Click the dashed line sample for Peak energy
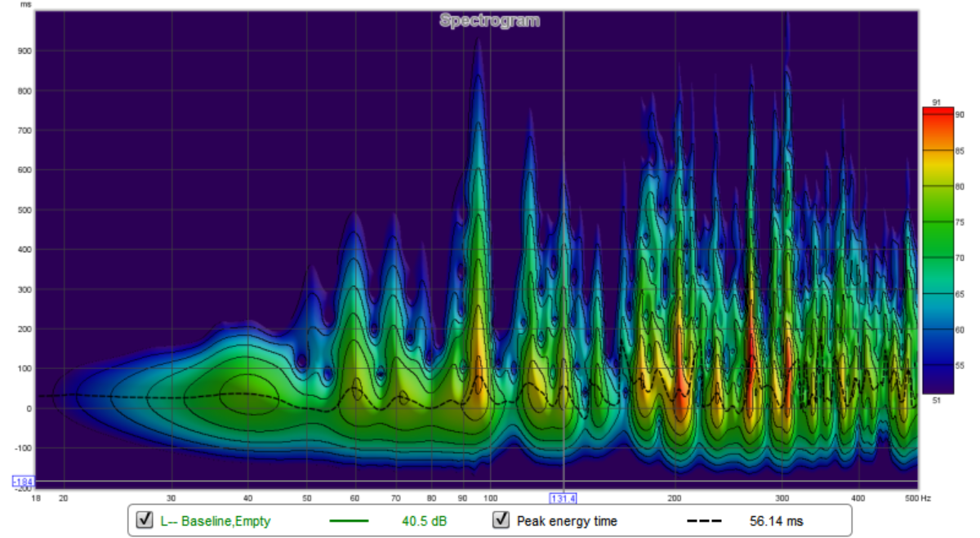The width and height of the screenshot is (980, 538). (x=706, y=521)
